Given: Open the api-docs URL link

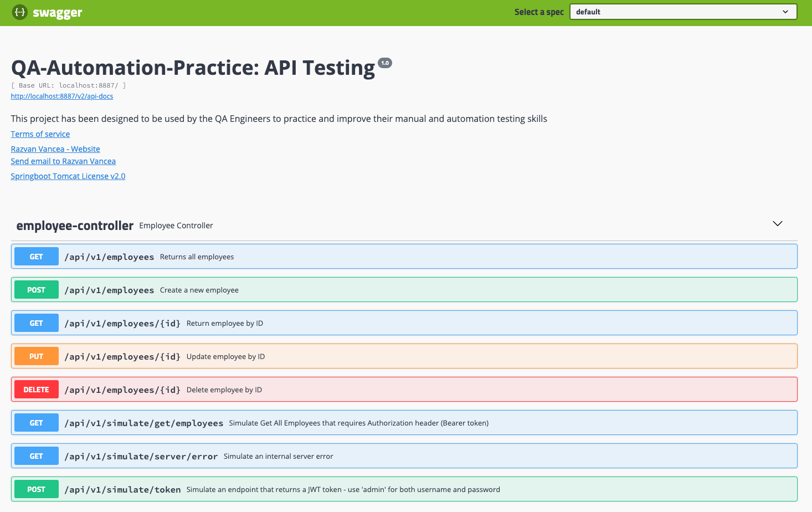Looking at the screenshot, I should pos(61,96).
